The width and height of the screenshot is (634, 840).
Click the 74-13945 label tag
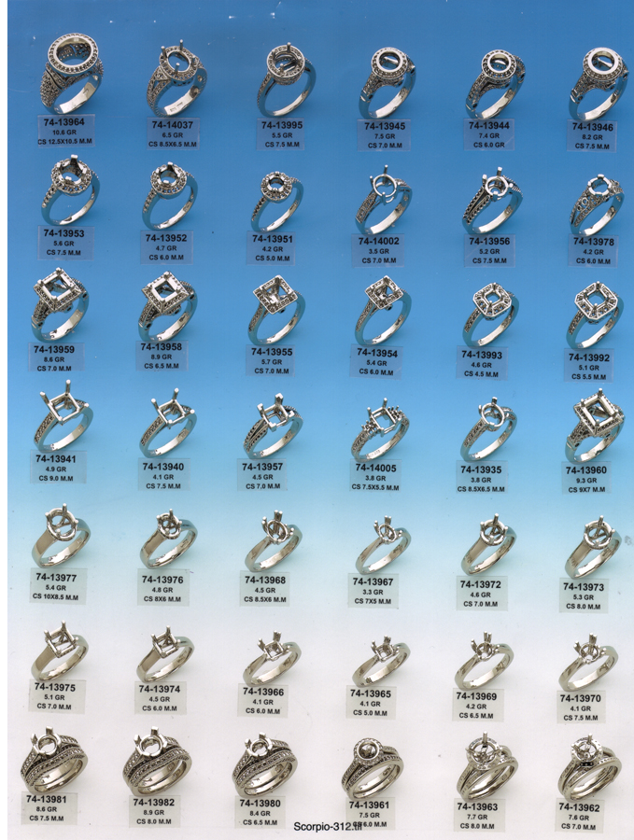385,135
